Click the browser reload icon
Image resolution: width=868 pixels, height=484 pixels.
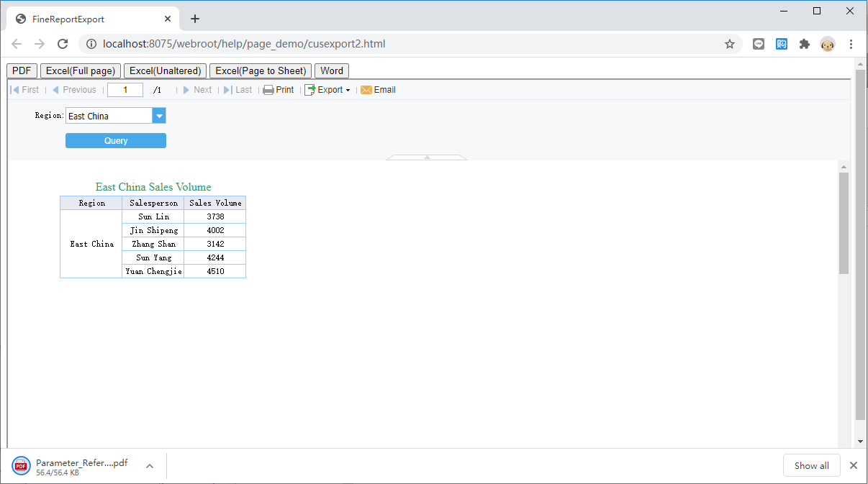[63, 44]
